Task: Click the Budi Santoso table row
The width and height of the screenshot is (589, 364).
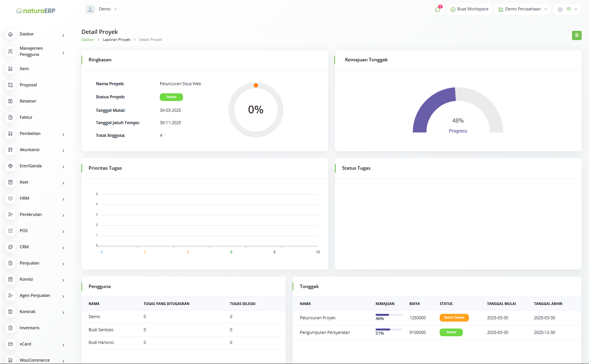Action: click(183, 330)
